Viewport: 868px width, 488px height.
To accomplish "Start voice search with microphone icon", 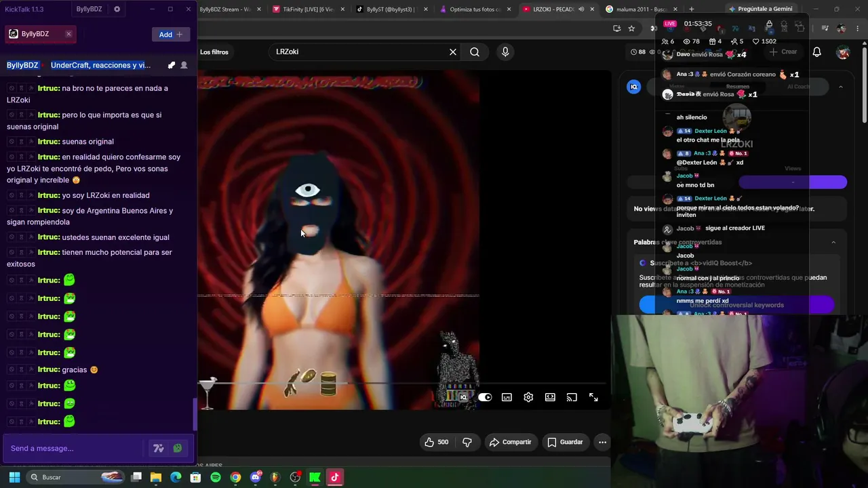I will [505, 52].
